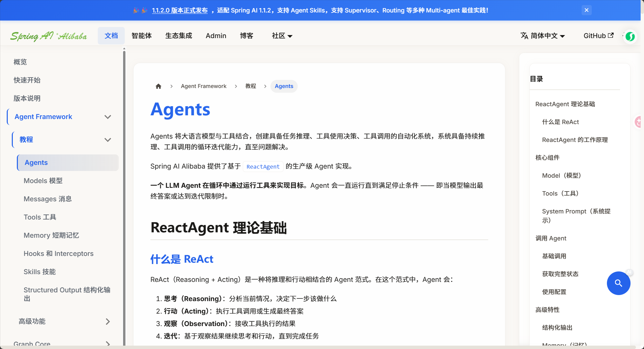Collapse the 教程 section chevron
The height and width of the screenshot is (349, 644).
(x=108, y=140)
